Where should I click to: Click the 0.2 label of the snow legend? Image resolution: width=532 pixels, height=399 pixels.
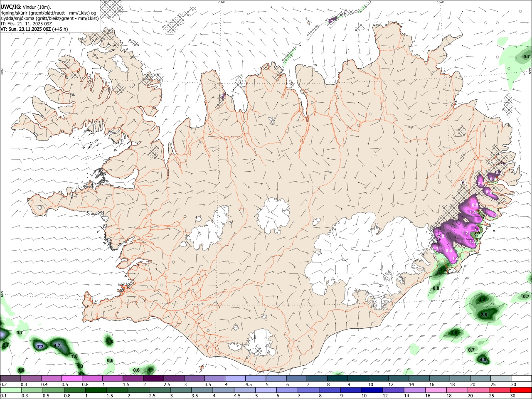(4, 384)
